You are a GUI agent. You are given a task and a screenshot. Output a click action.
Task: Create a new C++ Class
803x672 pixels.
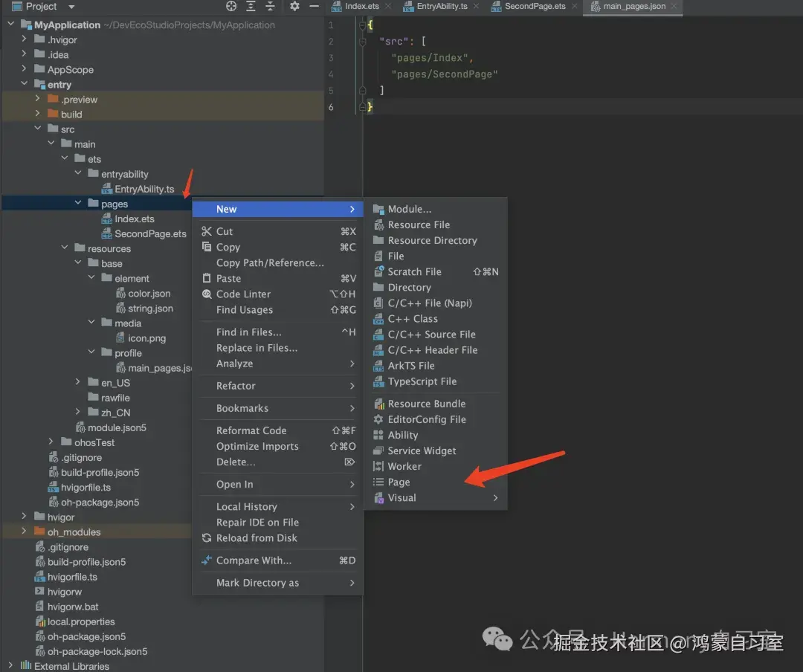click(436, 319)
